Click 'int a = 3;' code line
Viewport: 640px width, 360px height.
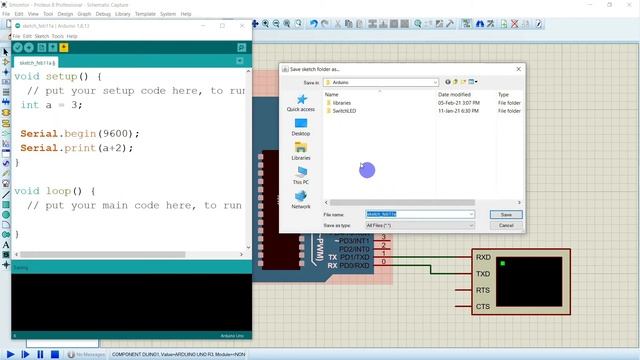pos(51,105)
